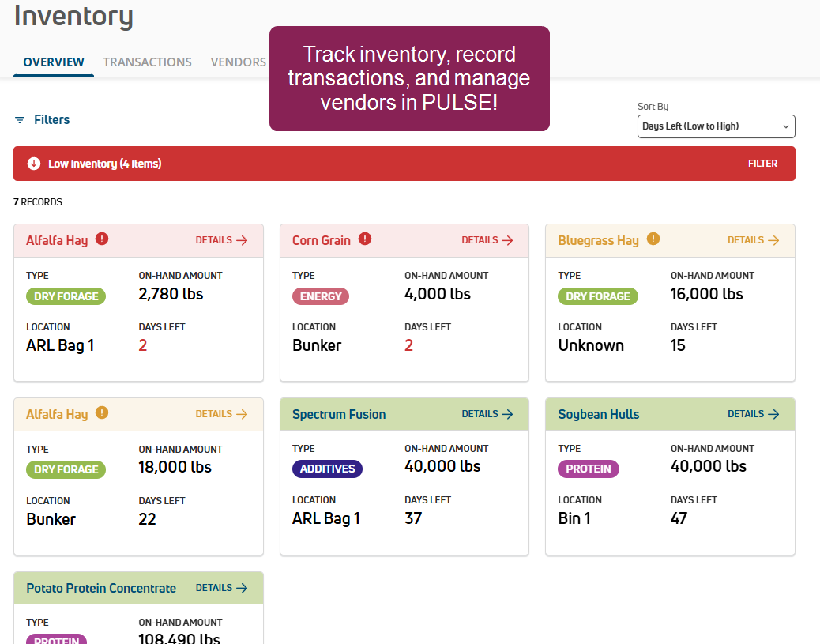Click orange warning icon on Alfalfa Hay Bunker card
Image resolution: width=820 pixels, height=644 pixels.
tap(102, 412)
